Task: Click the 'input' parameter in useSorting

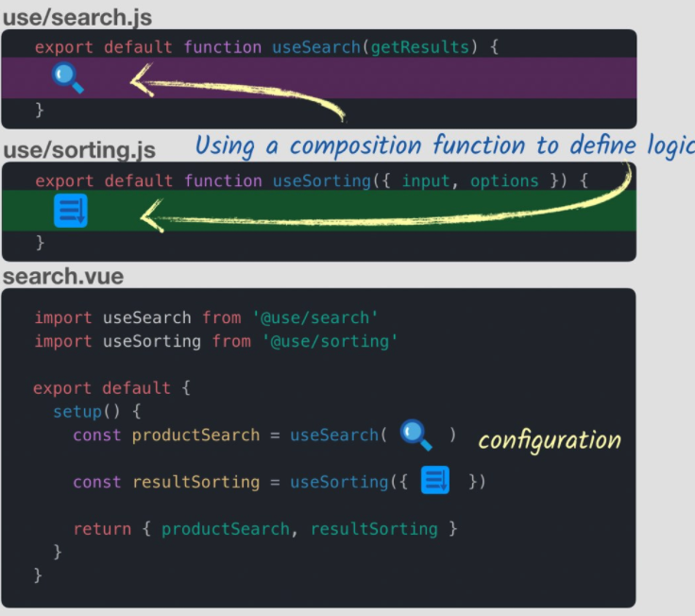Action: click(x=426, y=181)
